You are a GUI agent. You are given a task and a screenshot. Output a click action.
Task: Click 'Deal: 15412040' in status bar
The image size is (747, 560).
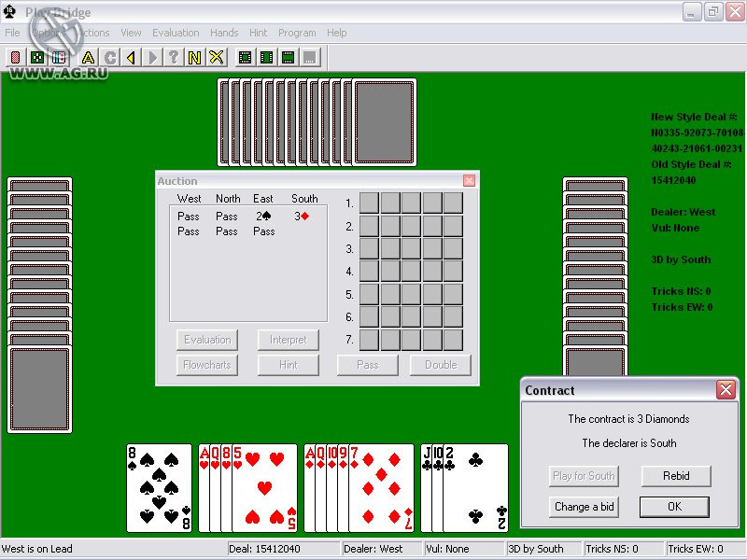264,549
